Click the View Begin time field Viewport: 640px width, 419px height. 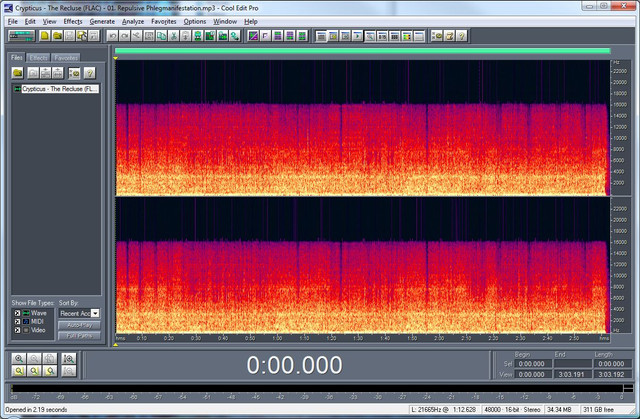click(532, 374)
